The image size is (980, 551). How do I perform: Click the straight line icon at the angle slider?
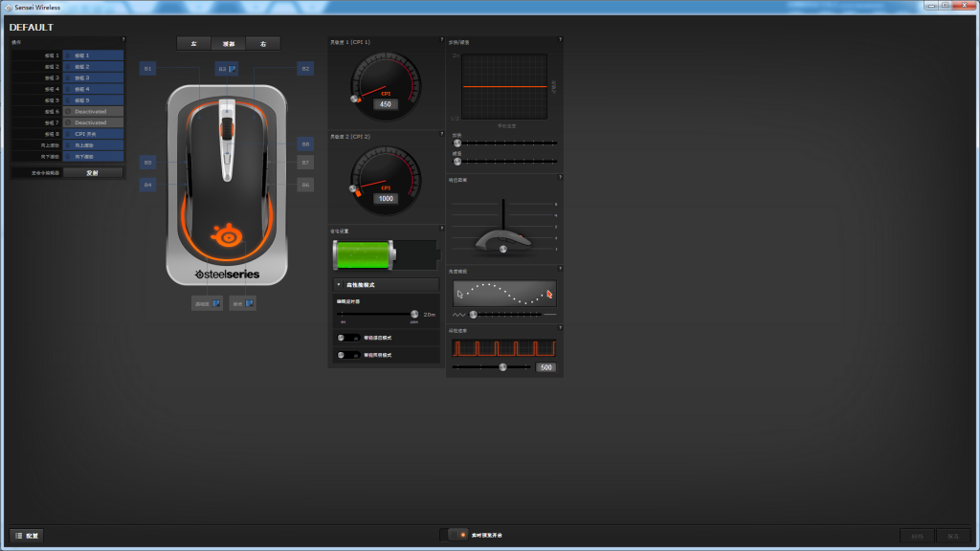[550, 314]
